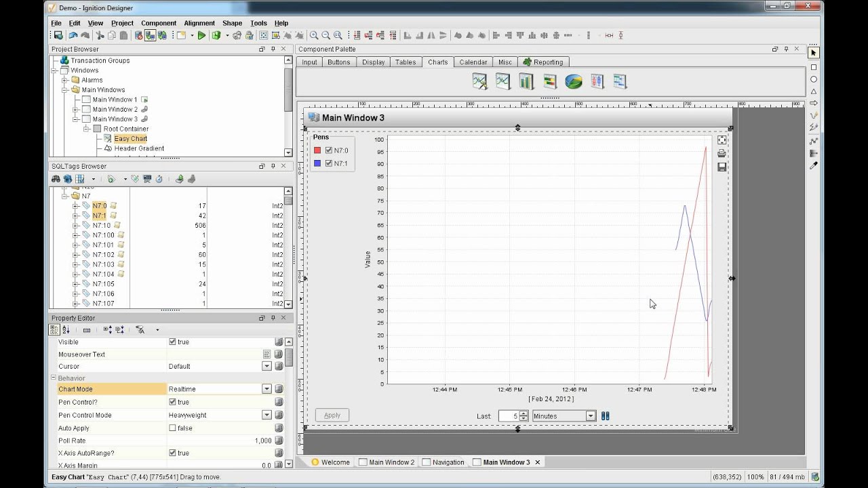Switch to the Reporting palette tab

542,62
